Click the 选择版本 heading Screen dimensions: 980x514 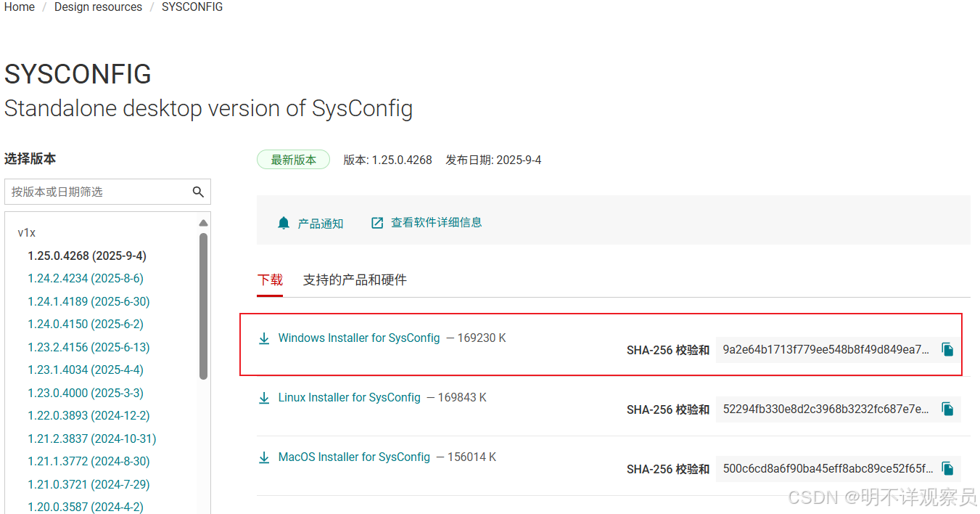coord(30,159)
